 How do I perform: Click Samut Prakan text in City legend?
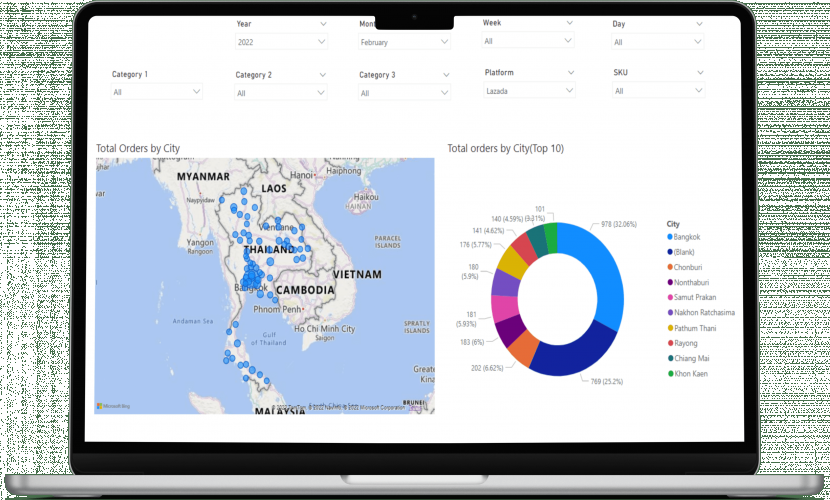click(695, 297)
